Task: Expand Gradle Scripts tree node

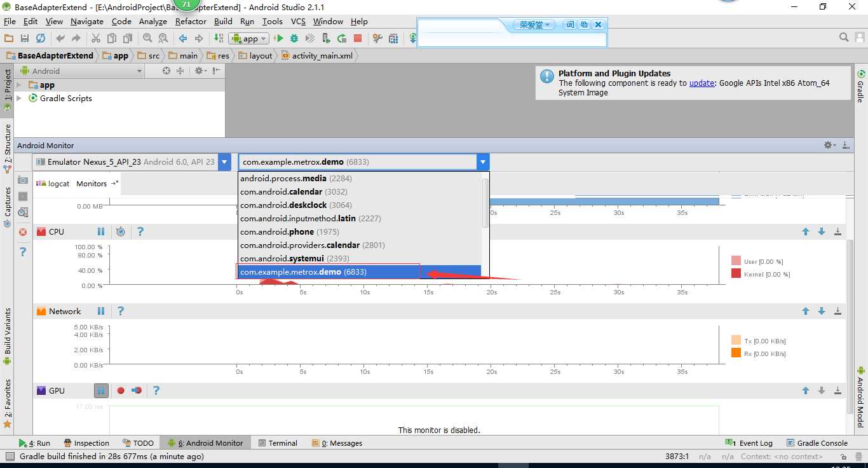Action: click(19, 98)
